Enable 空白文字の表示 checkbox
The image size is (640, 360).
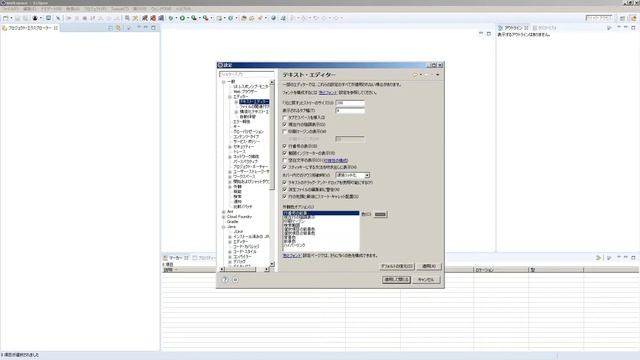pyautogui.click(x=285, y=160)
